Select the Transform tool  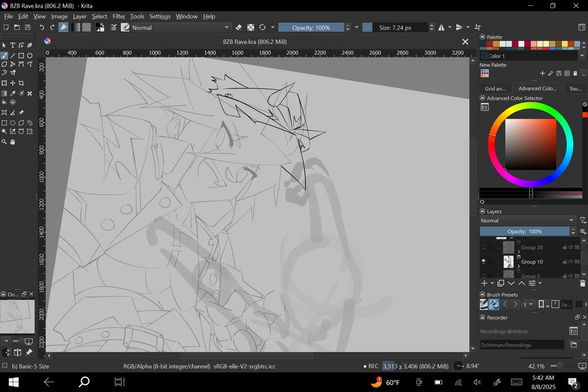tap(4, 83)
